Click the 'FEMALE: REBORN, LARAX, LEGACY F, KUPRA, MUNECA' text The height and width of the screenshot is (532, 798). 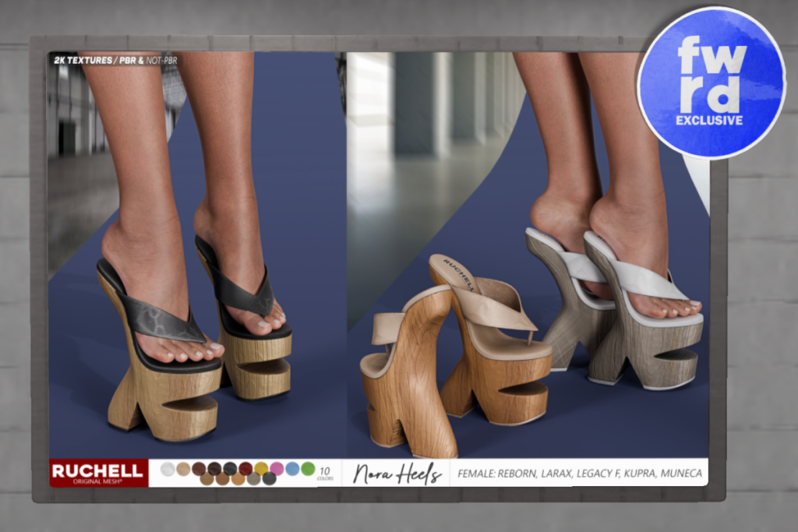point(580,474)
